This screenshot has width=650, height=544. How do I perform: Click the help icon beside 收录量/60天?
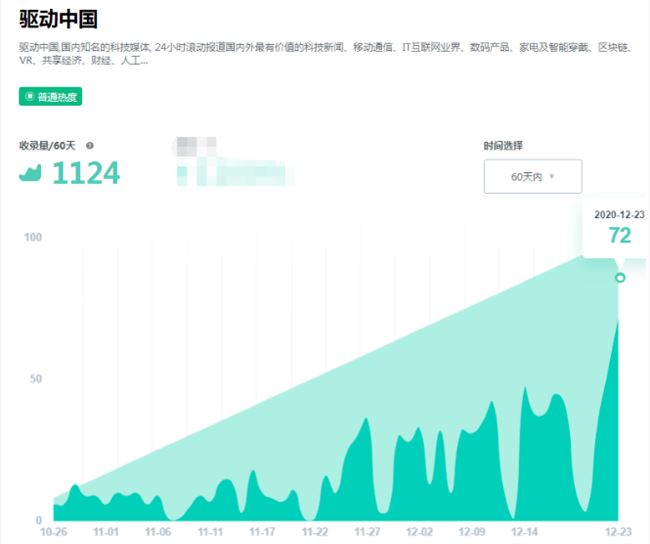click(x=90, y=146)
